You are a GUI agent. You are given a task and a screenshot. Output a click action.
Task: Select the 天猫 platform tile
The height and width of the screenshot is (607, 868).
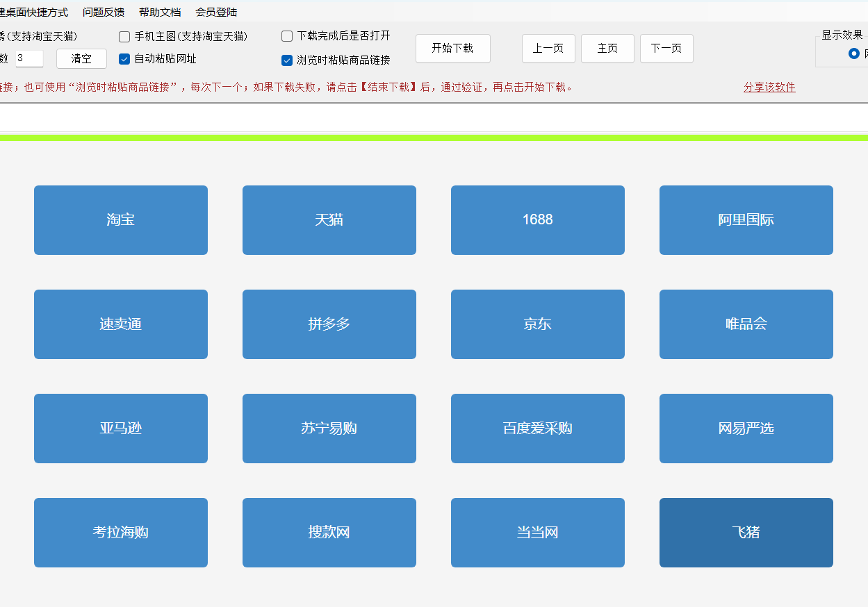[329, 219]
